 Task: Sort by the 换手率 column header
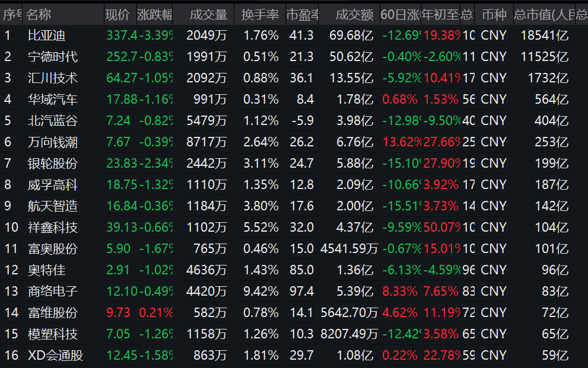click(260, 15)
